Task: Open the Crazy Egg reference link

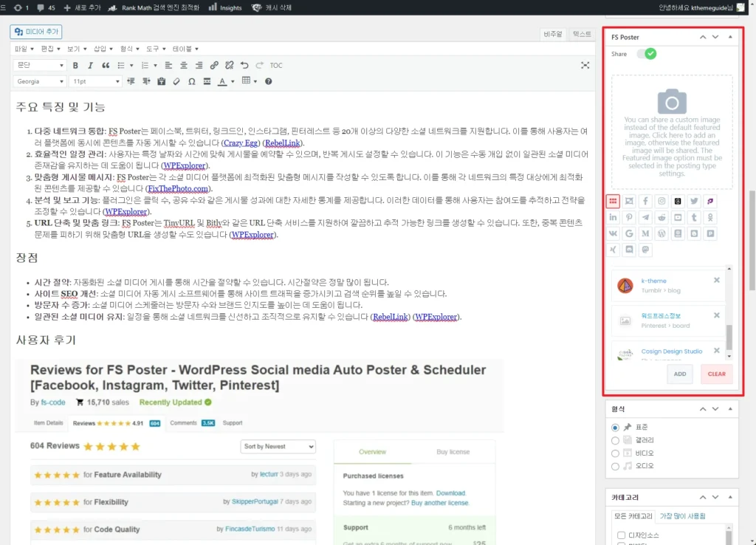Action: 241,143
